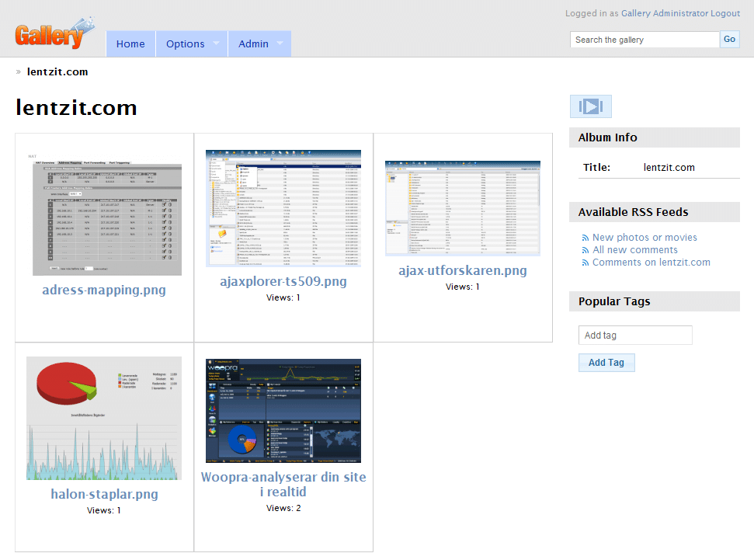The width and height of the screenshot is (754, 560).
Task: Click the Logout link
Action: click(x=725, y=13)
